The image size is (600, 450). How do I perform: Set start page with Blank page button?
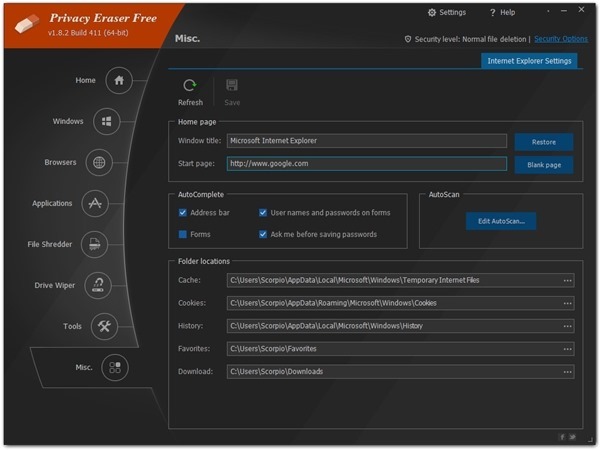[x=544, y=165]
